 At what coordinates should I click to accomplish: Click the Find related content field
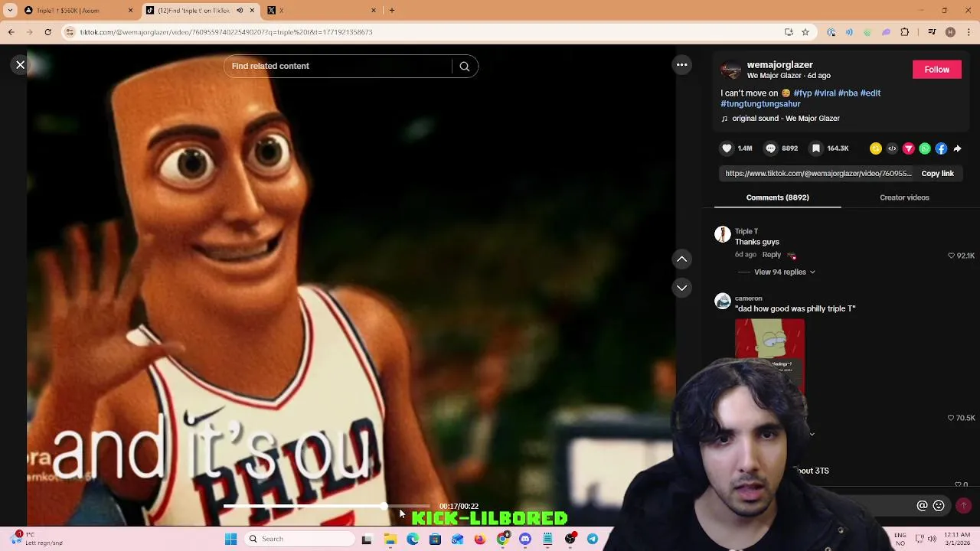337,66
